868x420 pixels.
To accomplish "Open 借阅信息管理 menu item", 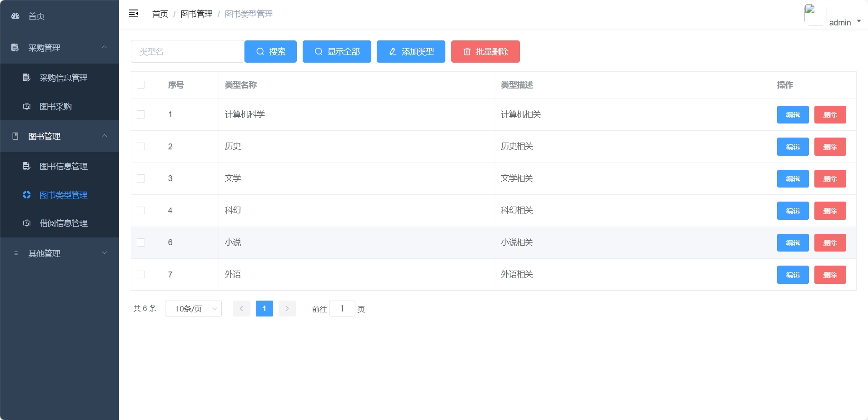I will tap(60, 223).
